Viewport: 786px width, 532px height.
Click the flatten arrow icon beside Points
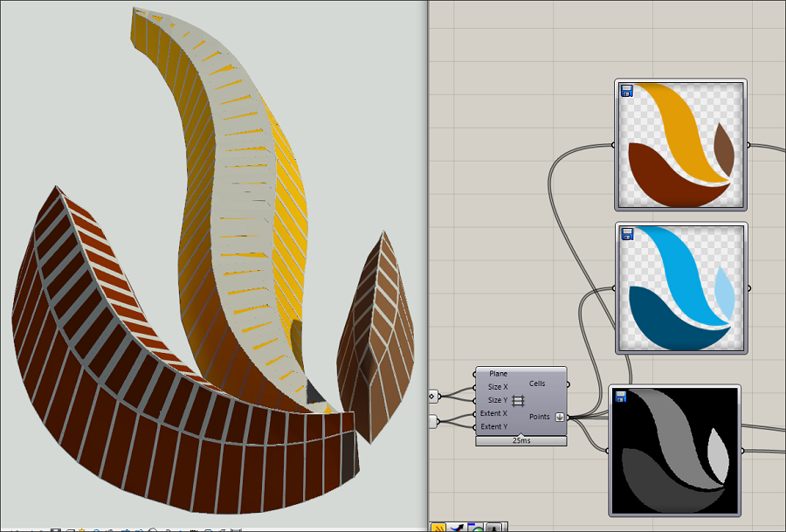tap(560, 418)
